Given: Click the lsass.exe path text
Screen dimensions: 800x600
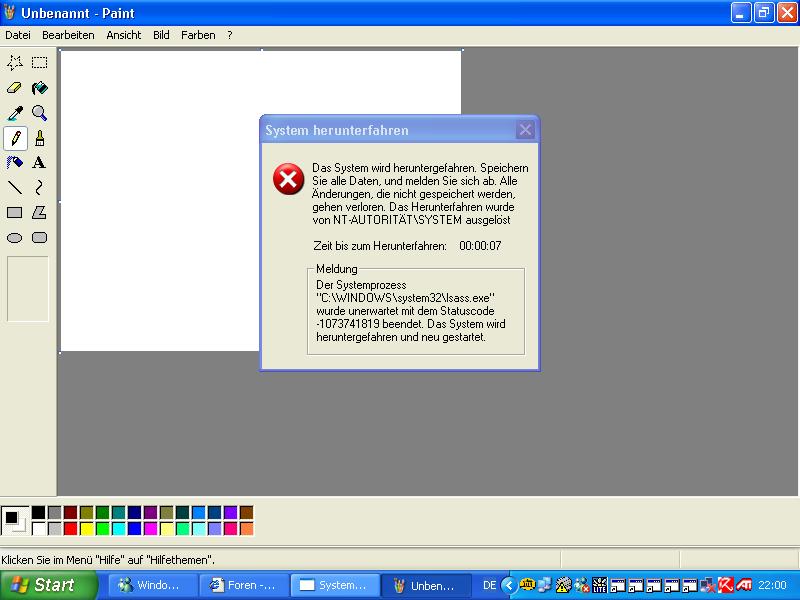Looking at the screenshot, I should click(x=405, y=298).
